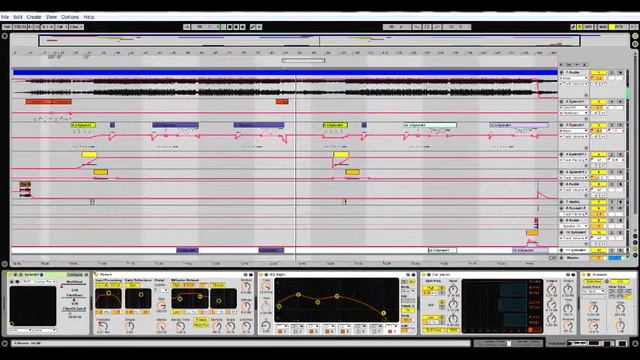Click the save preset icon in Reverb title bar
This screenshot has height=360, width=640.
pos(251,275)
